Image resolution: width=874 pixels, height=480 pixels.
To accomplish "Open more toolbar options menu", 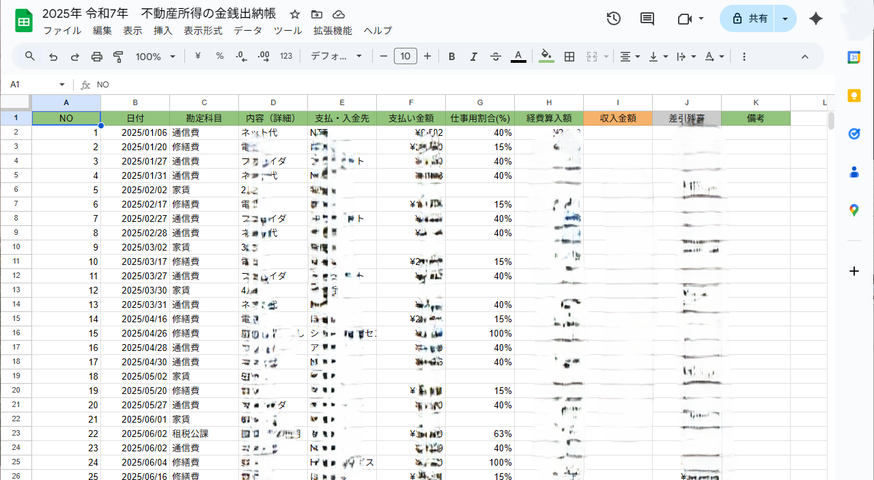I will click(744, 56).
